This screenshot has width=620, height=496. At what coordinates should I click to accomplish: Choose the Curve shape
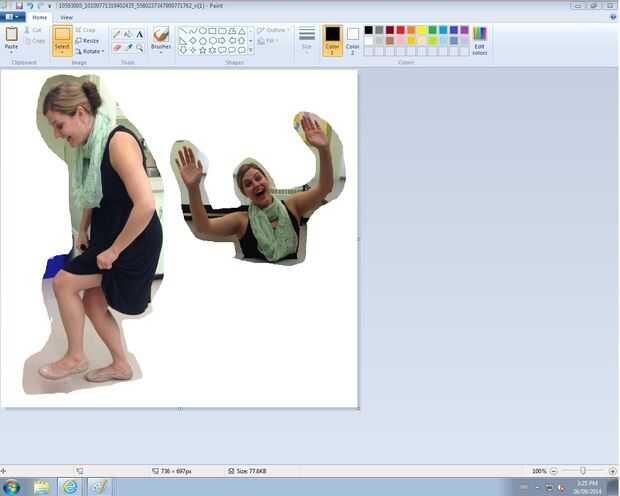click(193, 31)
